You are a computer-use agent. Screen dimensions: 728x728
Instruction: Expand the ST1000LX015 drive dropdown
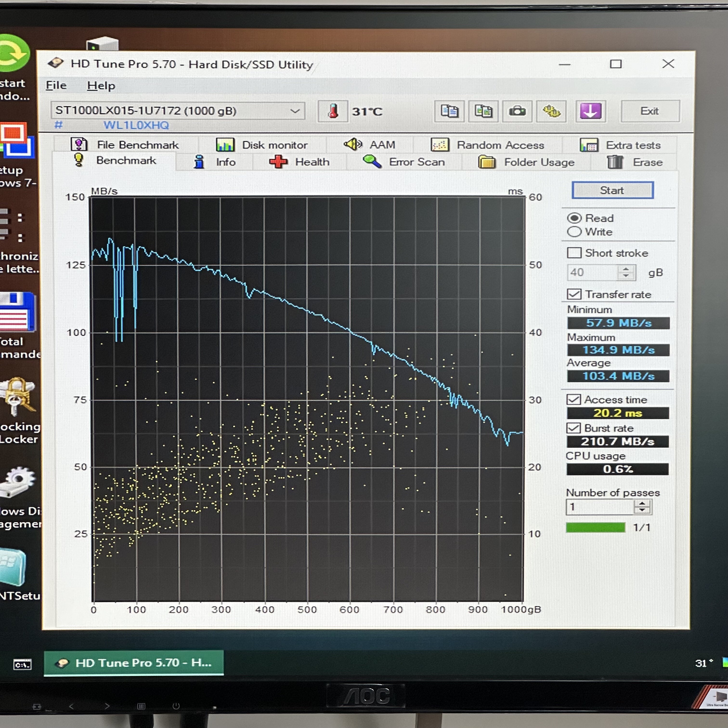[295, 111]
